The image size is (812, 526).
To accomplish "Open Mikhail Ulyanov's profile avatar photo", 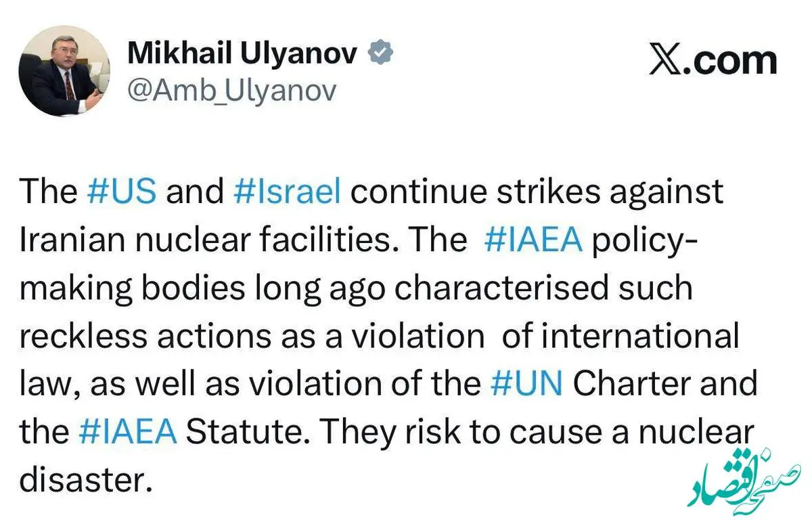I will [x=65, y=72].
